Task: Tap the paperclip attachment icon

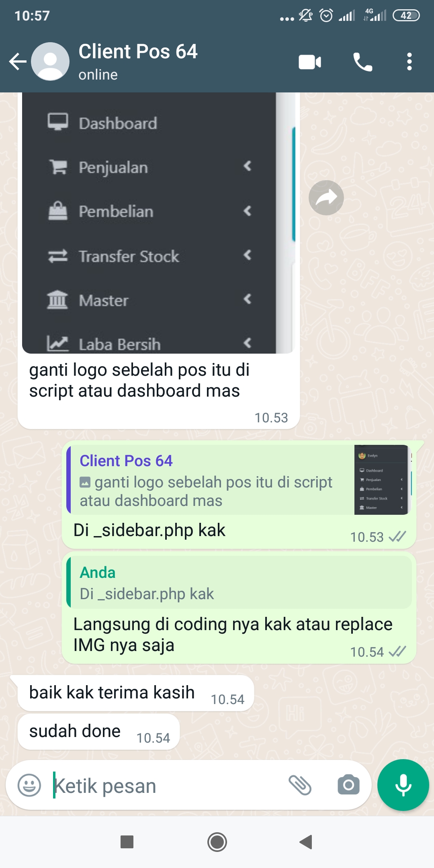Action: pyautogui.click(x=300, y=785)
